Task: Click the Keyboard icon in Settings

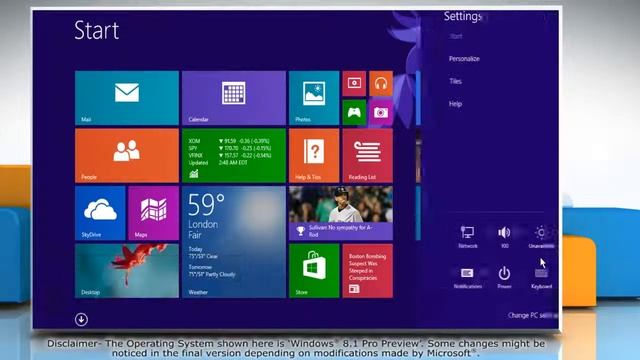Action: [541, 278]
